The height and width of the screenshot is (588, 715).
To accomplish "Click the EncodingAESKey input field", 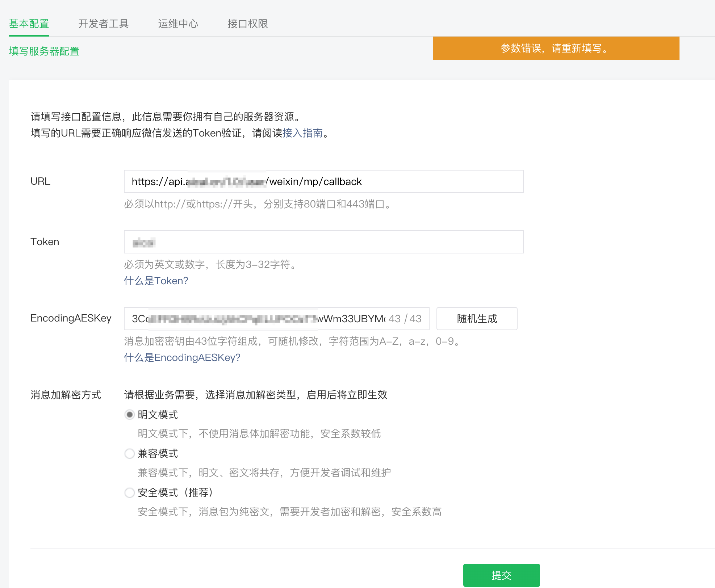I will 254,319.
